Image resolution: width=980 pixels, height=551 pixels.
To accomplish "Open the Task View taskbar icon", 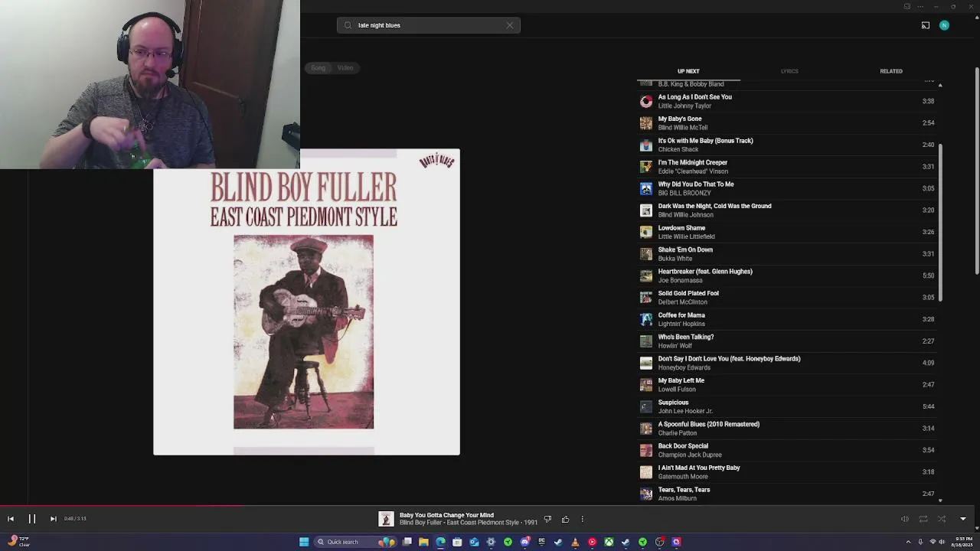I will [407, 542].
